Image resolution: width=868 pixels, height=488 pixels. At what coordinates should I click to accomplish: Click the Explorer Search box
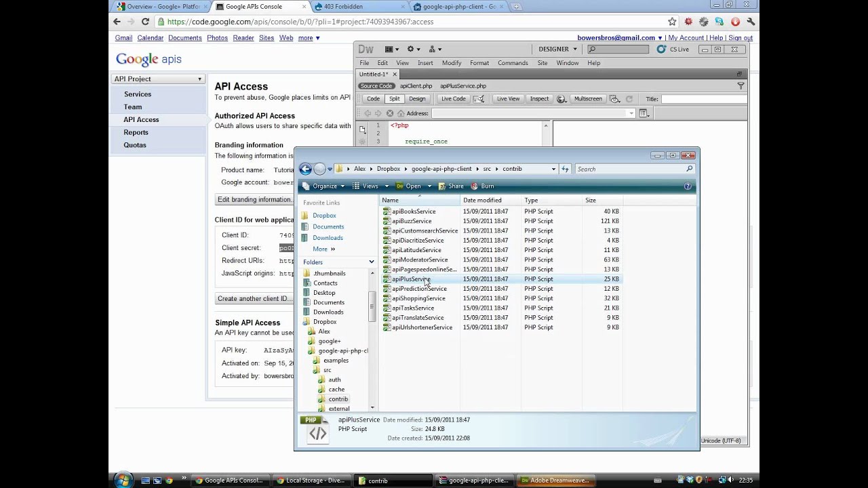(635, 169)
